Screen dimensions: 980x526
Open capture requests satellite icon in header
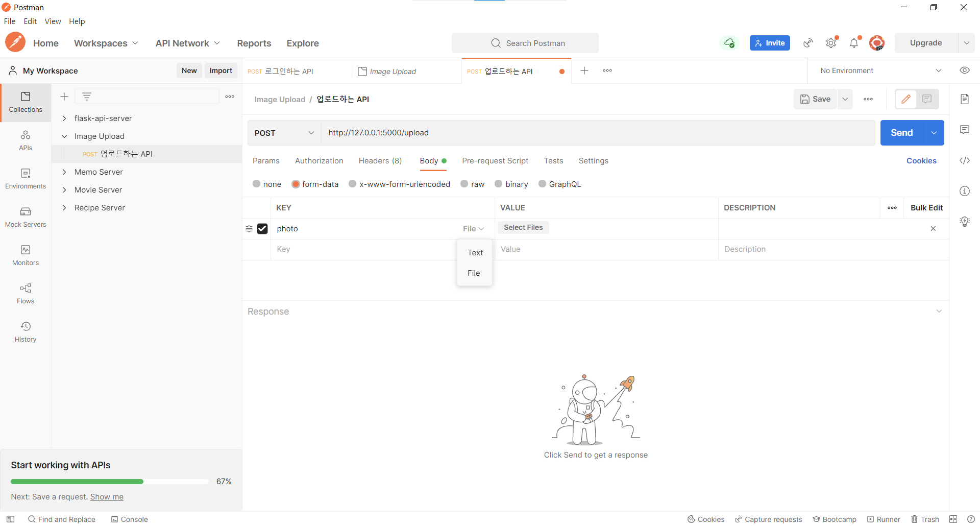(808, 43)
